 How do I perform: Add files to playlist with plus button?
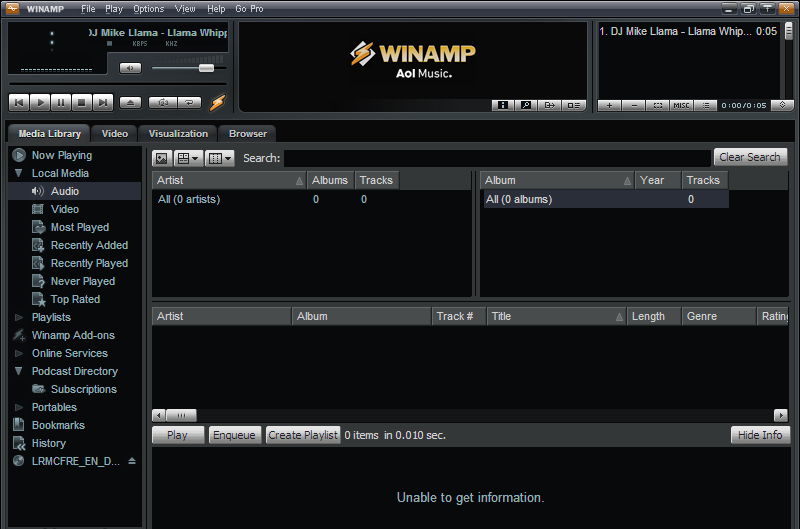point(609,105)
